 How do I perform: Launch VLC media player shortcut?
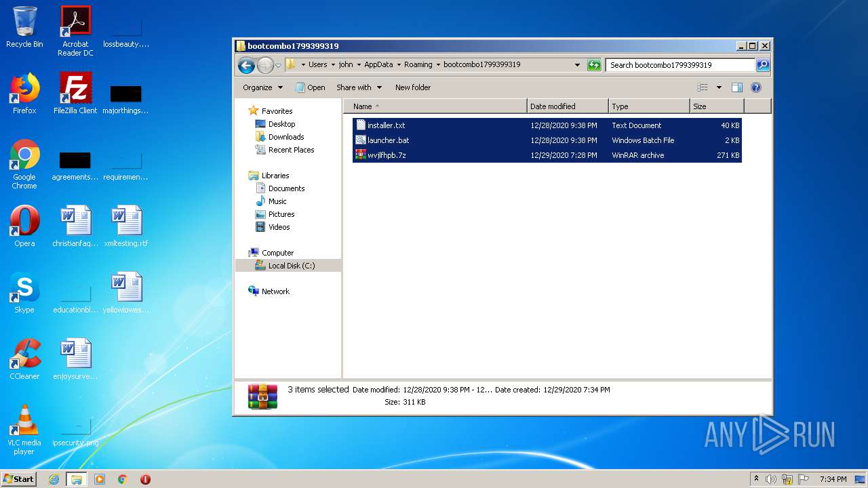pos(24,430)
